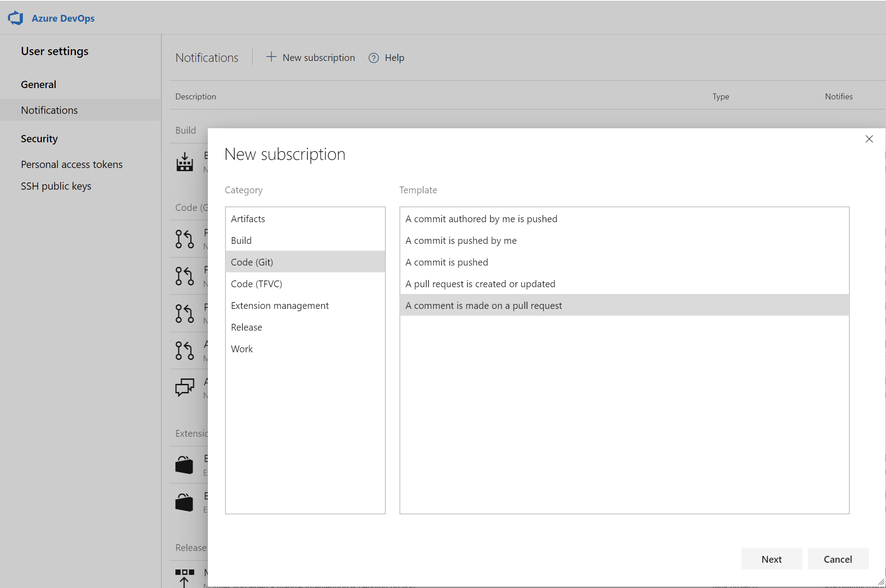The width and height of the screenshot is (886, 588).
Task: Select the SSH public keys option
Action: tap(56, 186)
